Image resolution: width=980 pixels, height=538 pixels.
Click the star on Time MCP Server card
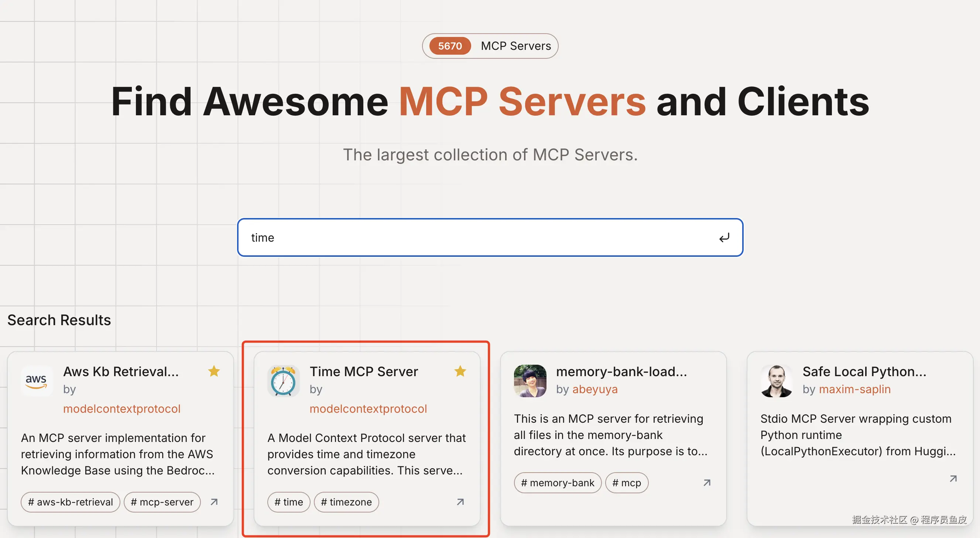point(460,371)
